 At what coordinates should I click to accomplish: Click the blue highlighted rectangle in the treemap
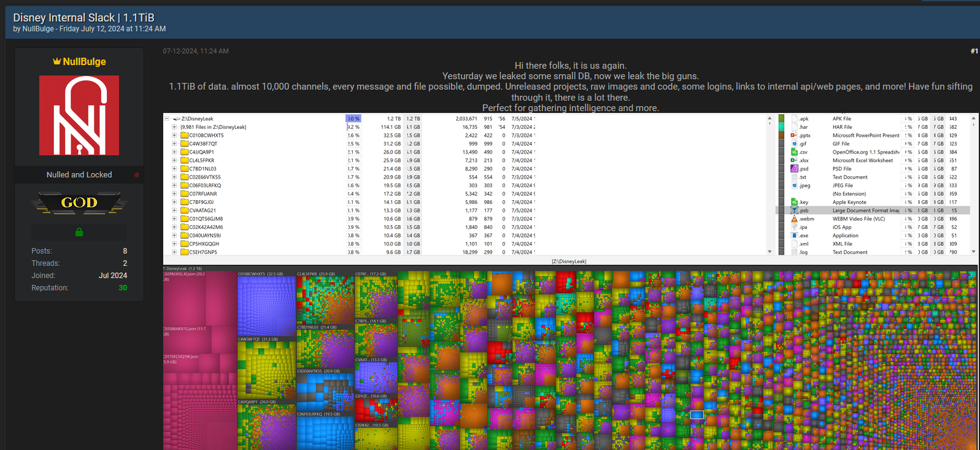[696, 415]
